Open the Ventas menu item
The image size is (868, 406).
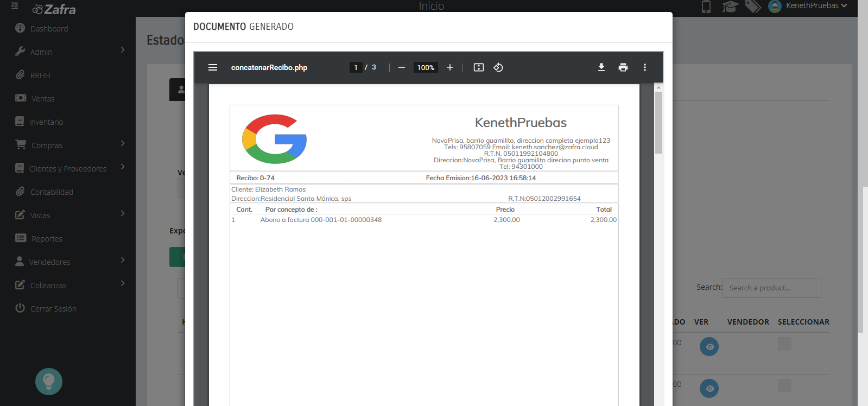pos(43,99)
